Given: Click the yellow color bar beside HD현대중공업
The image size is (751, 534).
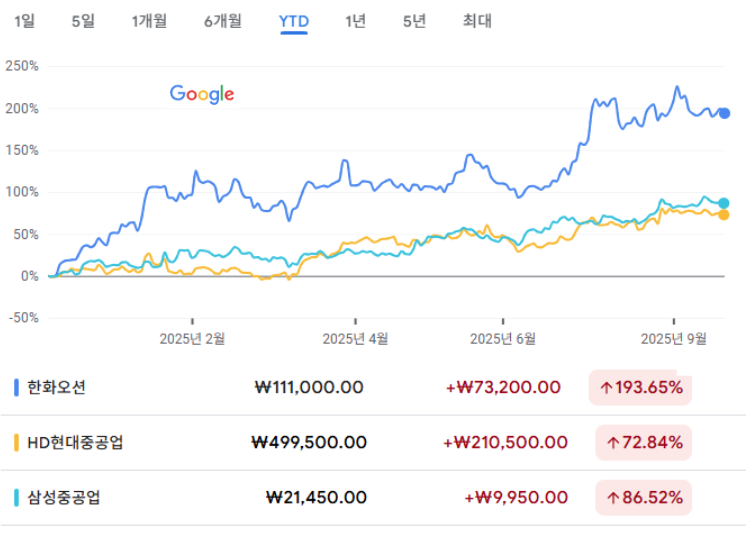Looking at the screenshot, I should tap(17, 443).
